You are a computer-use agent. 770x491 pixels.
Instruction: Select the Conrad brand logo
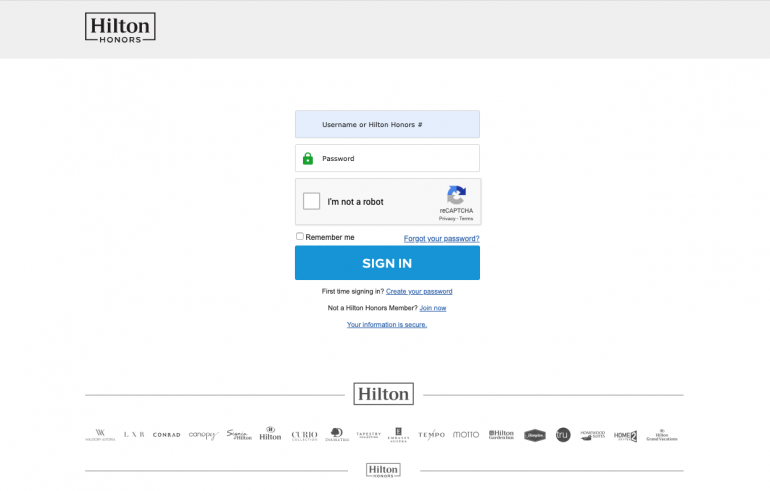166,435
